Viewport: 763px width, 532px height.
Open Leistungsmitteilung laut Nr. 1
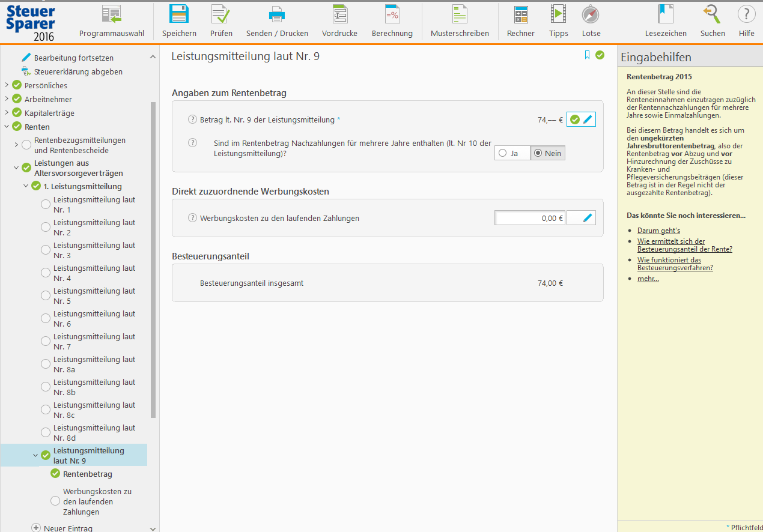[x=94, y=205]
